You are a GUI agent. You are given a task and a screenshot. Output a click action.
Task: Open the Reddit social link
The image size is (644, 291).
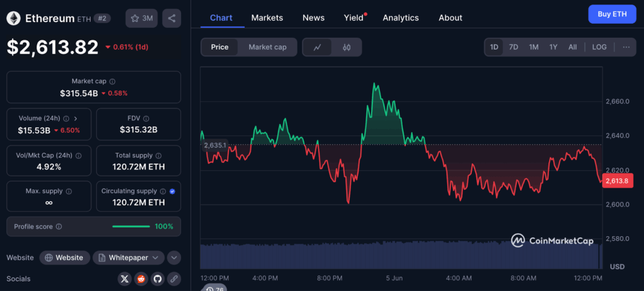tap(141, 278)
